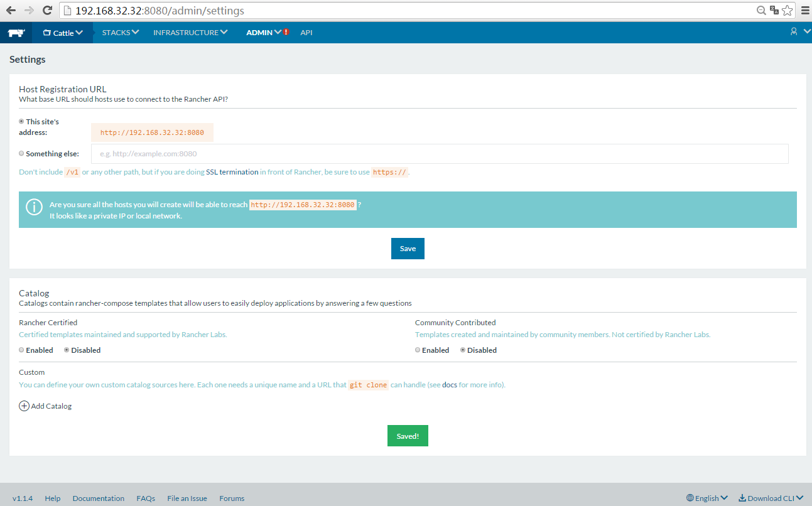Click the browser back arrow
This screenshot has height=506, width=812.
point(11,10)
